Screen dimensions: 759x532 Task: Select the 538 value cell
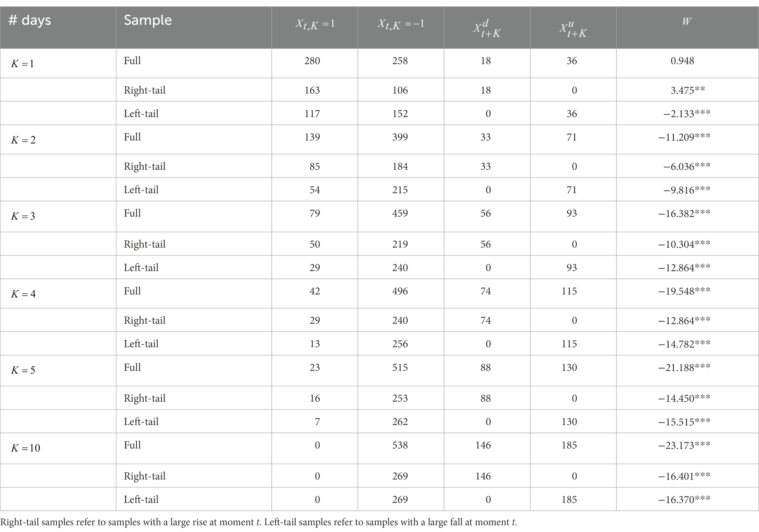tap(400, 445)
